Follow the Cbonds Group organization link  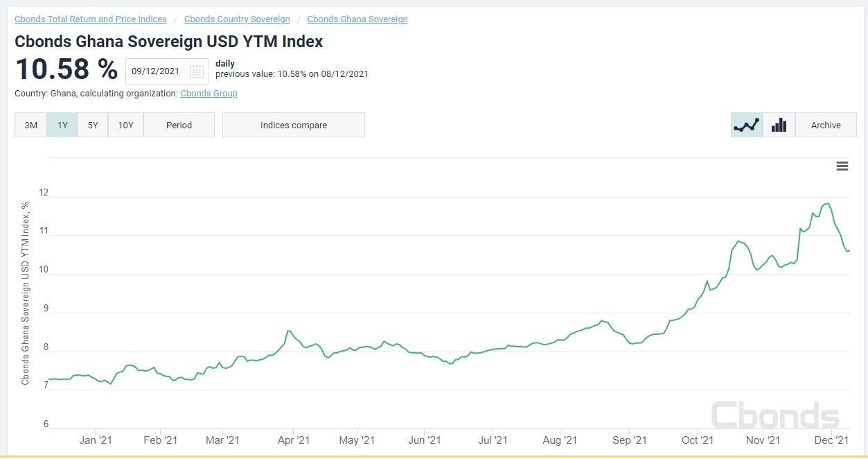pyautogui.click(x=209, y=94)
